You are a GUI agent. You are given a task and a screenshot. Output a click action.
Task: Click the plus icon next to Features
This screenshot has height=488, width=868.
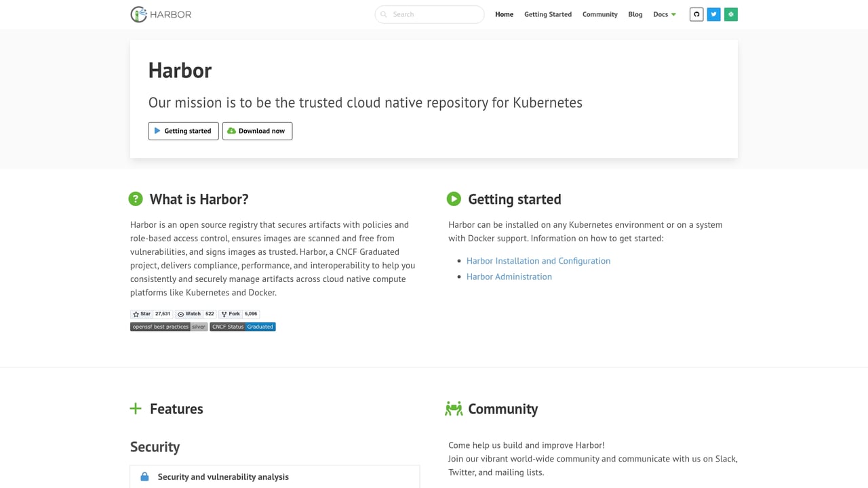pyautogui.click(x=136, y=409)
